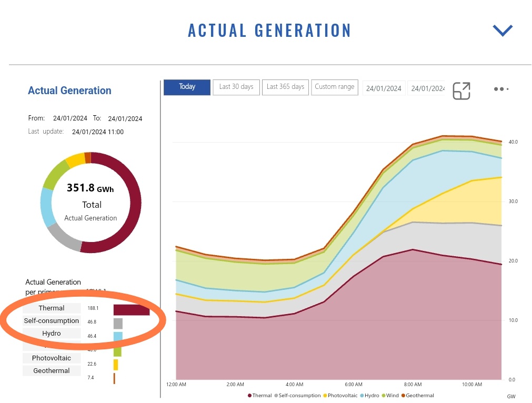
Task: Select the Today tab
Action: coord(187,87)
